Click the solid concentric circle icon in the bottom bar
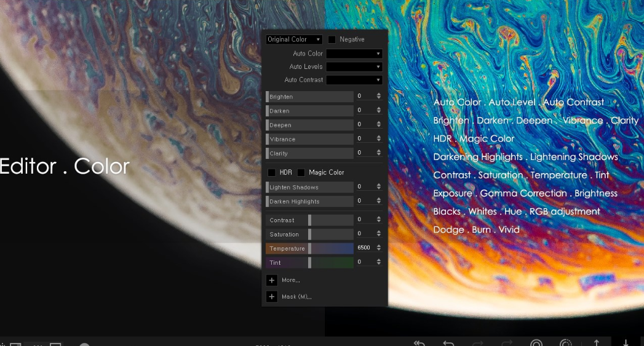The height and width of the screenshot is (346, 644). coord(536,343)
